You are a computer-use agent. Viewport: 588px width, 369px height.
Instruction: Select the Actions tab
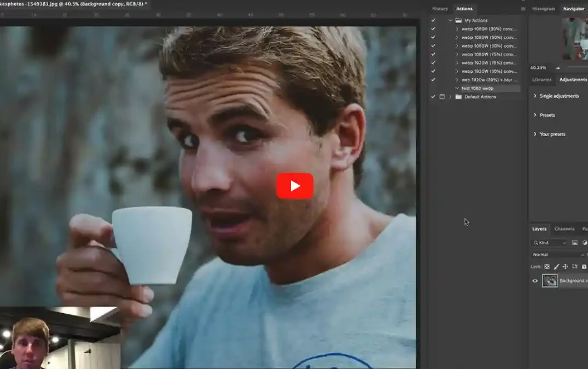click(464, 9)
